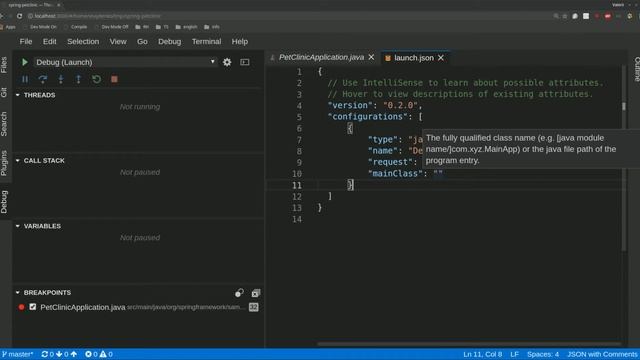
Task: Stop debugging with red square icon
Action: click(114, 79)
